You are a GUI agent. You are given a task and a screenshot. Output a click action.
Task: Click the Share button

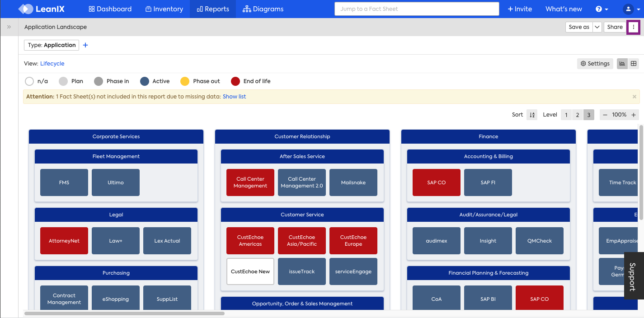615,27
